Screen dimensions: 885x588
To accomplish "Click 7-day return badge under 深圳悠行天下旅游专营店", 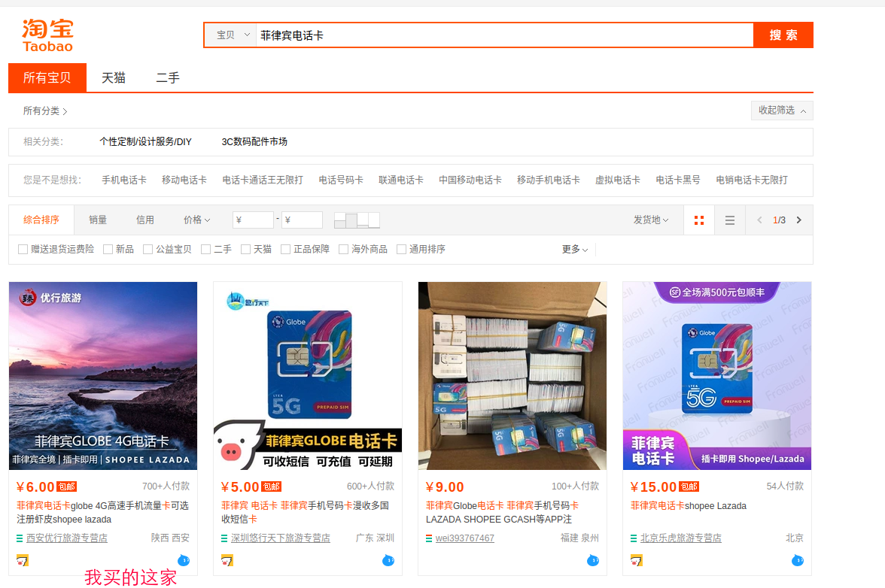I will pyautogui.click(x=227, y=560).
